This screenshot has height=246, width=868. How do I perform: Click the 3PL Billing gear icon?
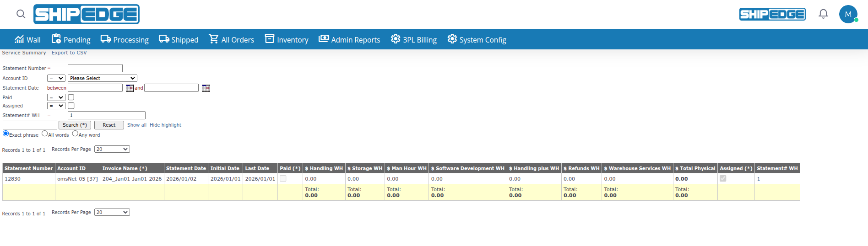pyautogui.click(x=396, y=39)
